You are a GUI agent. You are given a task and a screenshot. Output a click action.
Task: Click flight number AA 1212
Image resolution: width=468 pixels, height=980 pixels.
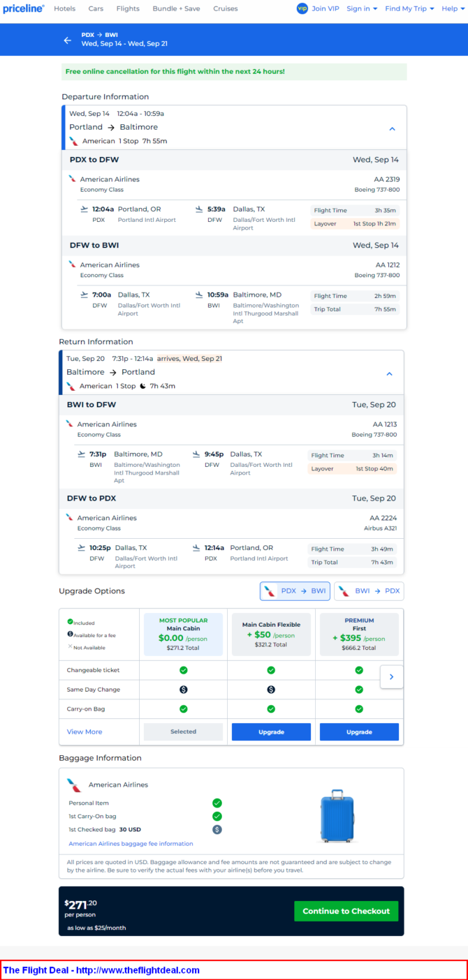click(388, 265)
